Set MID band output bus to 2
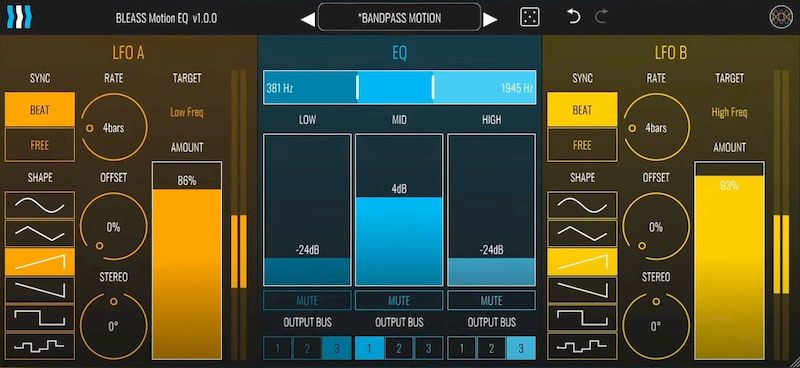This screenshot has height=368, width=800. click(399, 348)
